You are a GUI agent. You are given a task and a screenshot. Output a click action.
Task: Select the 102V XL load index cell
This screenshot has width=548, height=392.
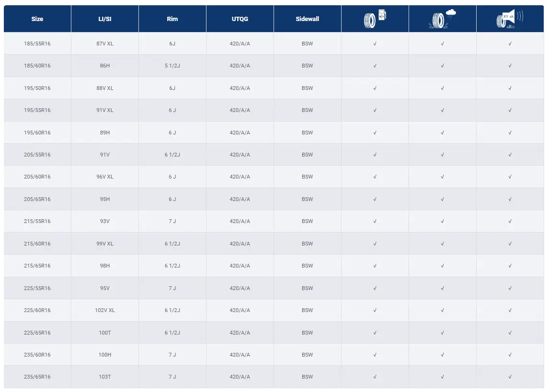(105, 310)
